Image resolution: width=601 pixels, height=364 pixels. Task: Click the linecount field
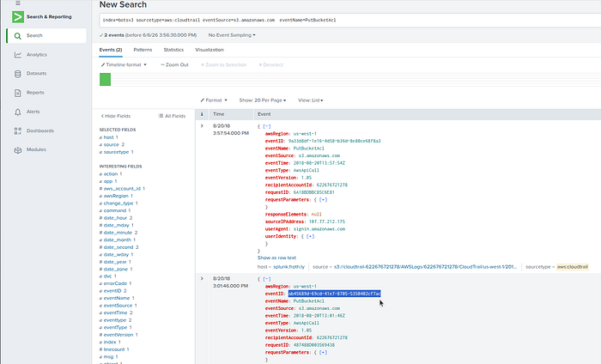[x=114, y=349]
